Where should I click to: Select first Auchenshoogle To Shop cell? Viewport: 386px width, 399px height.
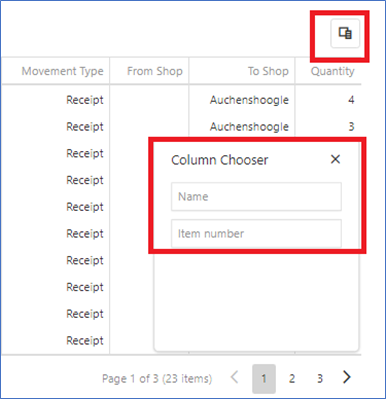pyautogui.click(x=249, y=100)
